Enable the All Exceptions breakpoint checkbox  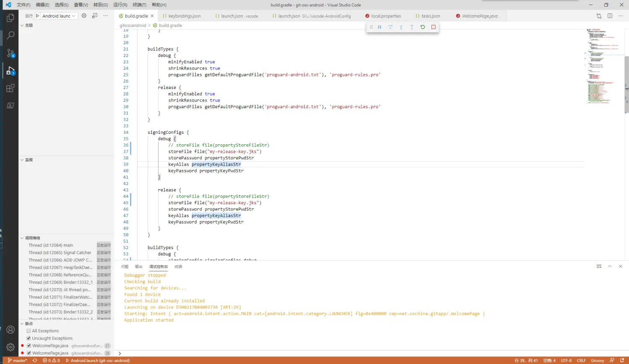[29, 331]
